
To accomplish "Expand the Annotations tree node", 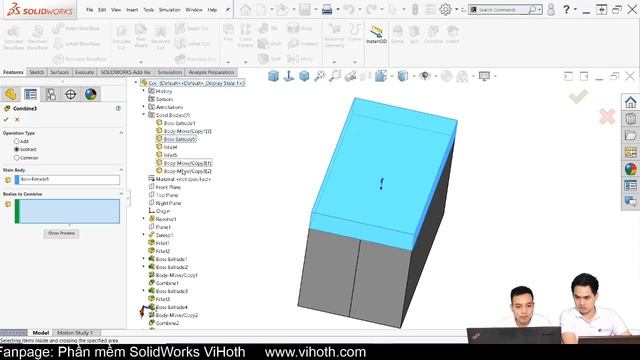I will (144, 107).
